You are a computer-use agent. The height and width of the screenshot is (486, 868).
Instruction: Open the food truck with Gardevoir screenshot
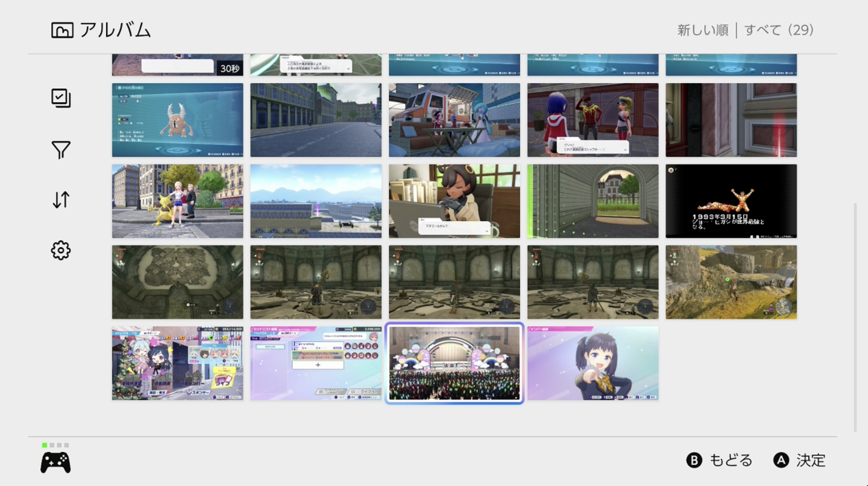coord(454,120)
